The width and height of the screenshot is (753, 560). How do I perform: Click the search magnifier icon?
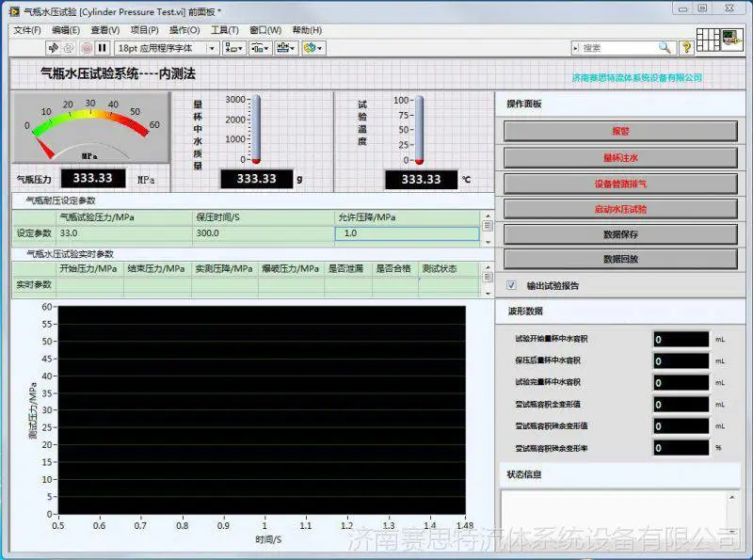(665, 48)
